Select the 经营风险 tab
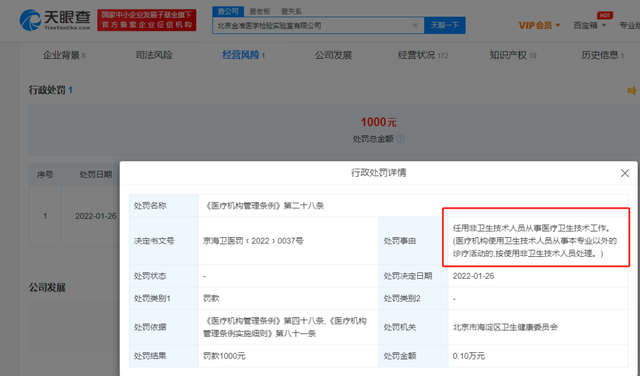640x376 pixels. click(244, 55)
